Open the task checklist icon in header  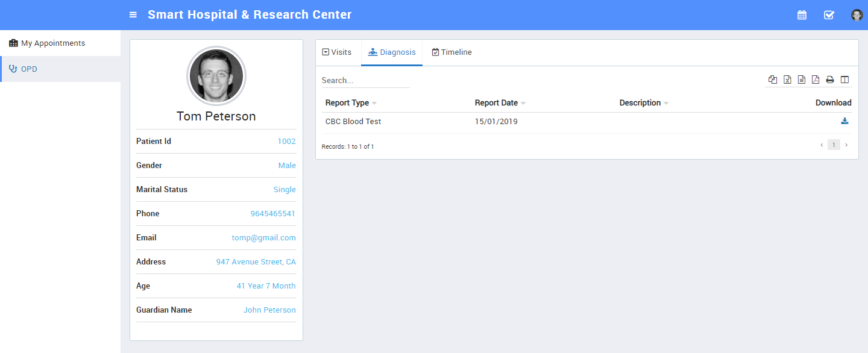(829, 15)
